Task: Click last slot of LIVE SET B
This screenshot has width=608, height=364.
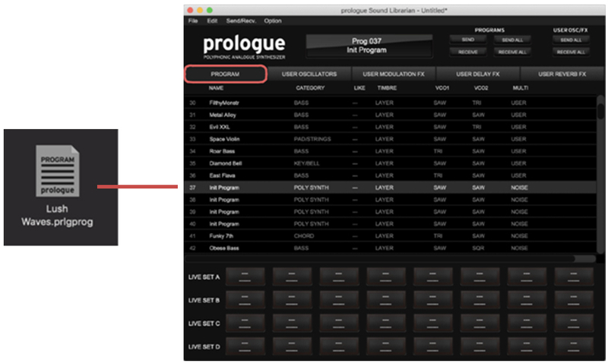Action: point(573,300)
